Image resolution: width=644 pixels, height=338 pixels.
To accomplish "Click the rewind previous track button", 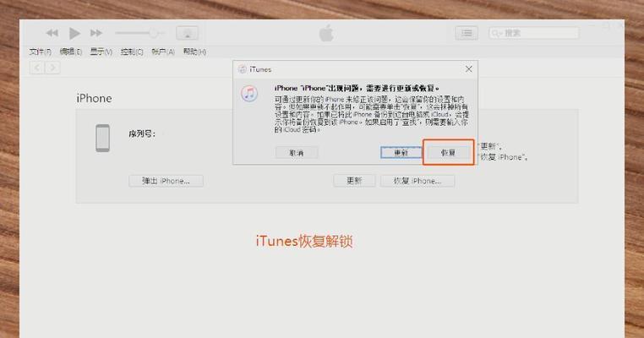I will click(x=52, y=33).
